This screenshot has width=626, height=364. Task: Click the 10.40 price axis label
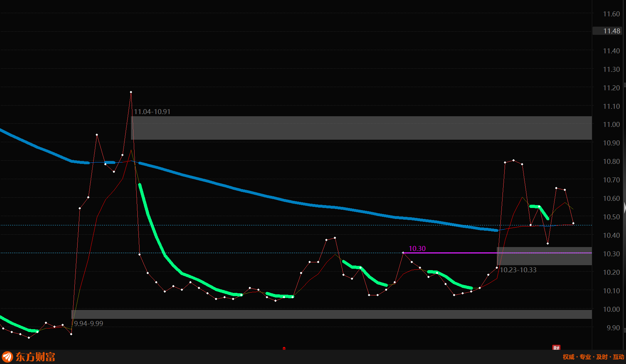tap(611, 235)
